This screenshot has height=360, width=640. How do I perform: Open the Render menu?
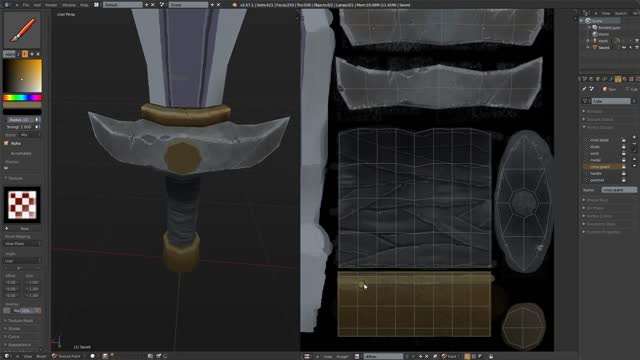pos(51,5)
